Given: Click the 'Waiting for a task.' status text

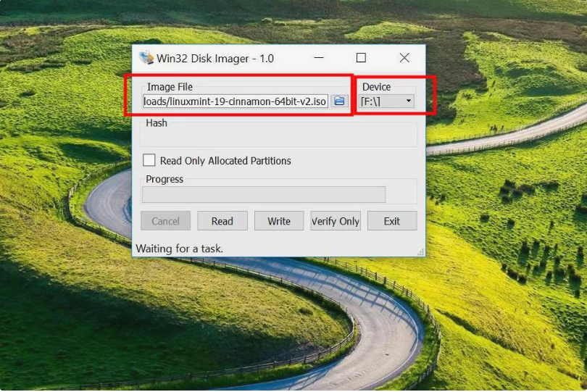Looking at the screenshot, I should [x=179, y=249].
